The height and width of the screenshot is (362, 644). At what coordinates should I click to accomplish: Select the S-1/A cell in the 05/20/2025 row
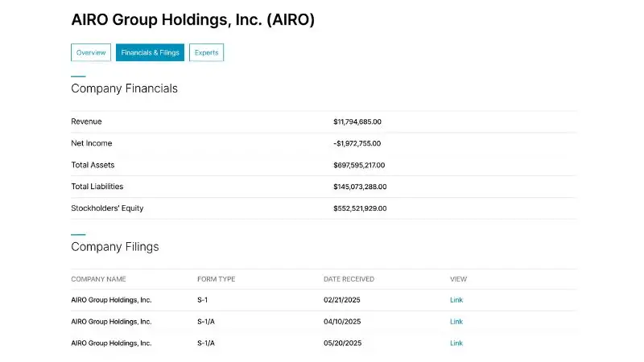point(206,343)
